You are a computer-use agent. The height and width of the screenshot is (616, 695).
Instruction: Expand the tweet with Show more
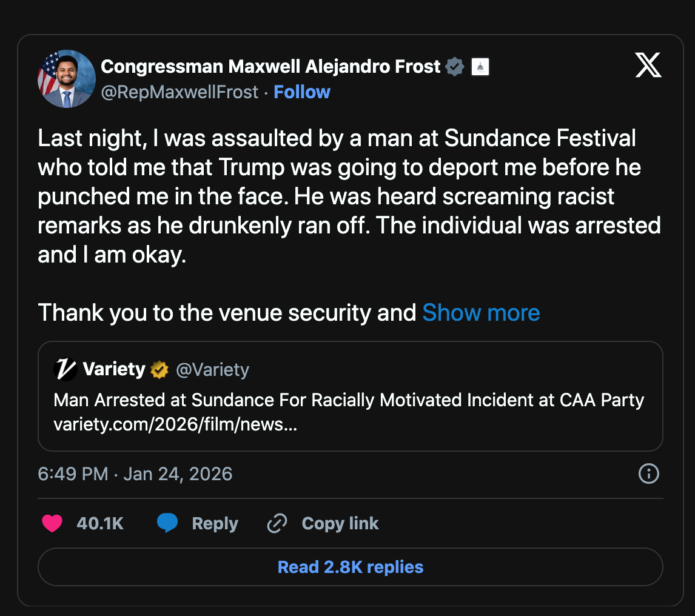pyautogui.click(x=481, y=313)
